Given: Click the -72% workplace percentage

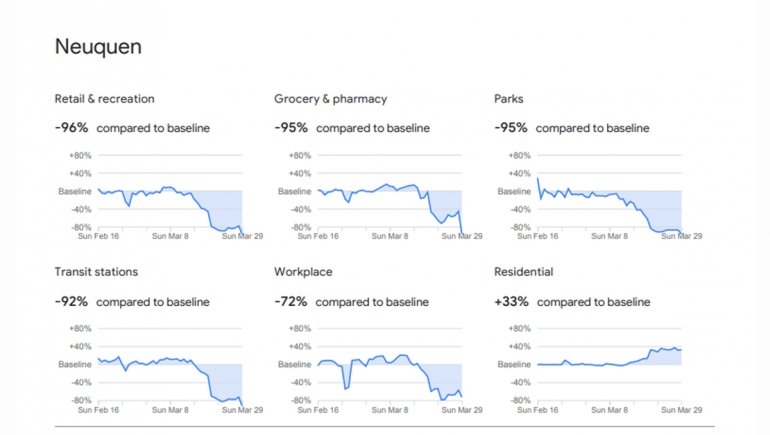Looking at the screenshot, I should [x=290, y=301].
